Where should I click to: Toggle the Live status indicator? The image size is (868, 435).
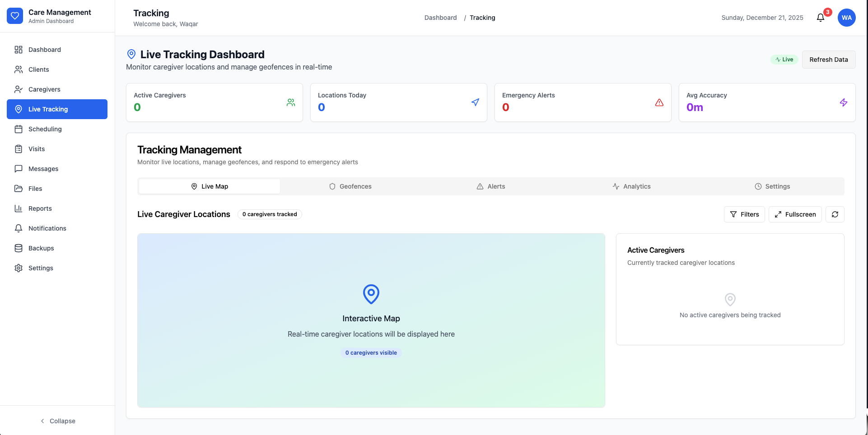coord(784,59)
